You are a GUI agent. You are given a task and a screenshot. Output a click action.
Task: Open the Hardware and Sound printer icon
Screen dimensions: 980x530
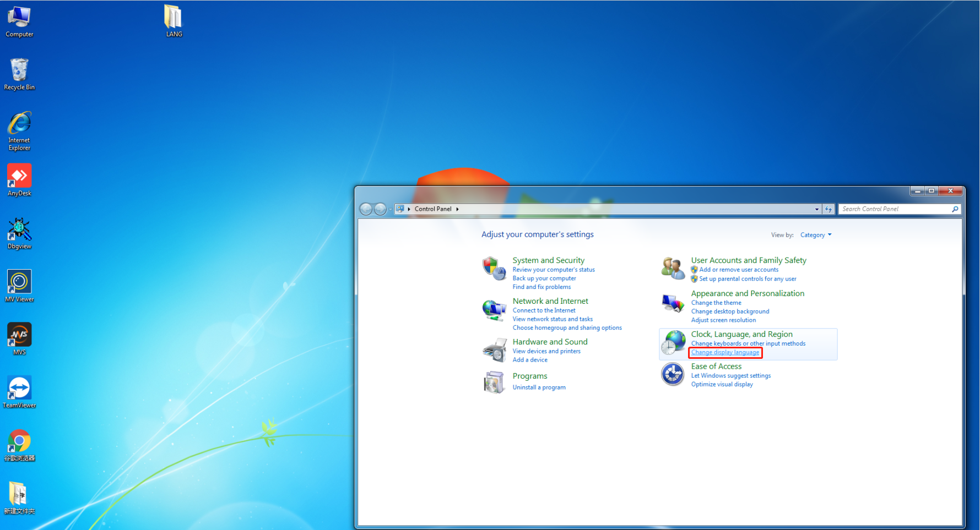pos(494,350)
